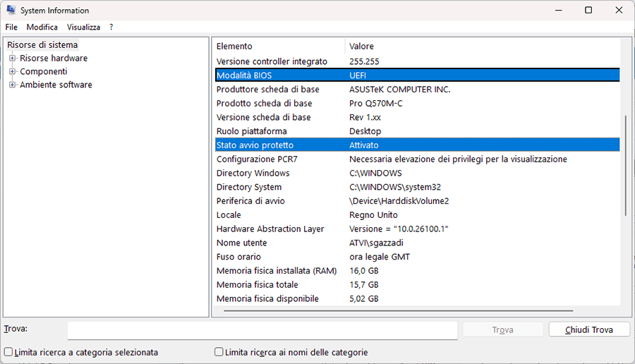Select the Versione controller integrato row
Image resolution: width=635 pixels, height=364 pixels.
click(417, 61)
